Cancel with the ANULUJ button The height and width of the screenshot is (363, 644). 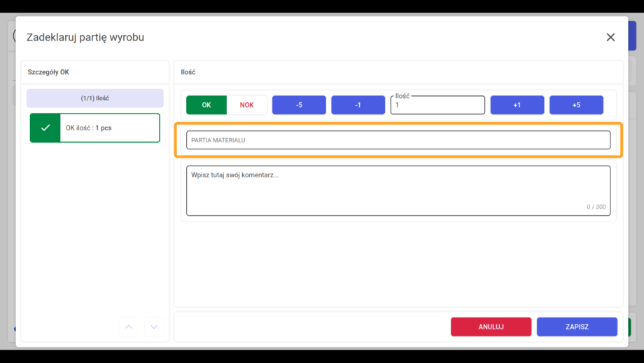[x=491, y=327]
